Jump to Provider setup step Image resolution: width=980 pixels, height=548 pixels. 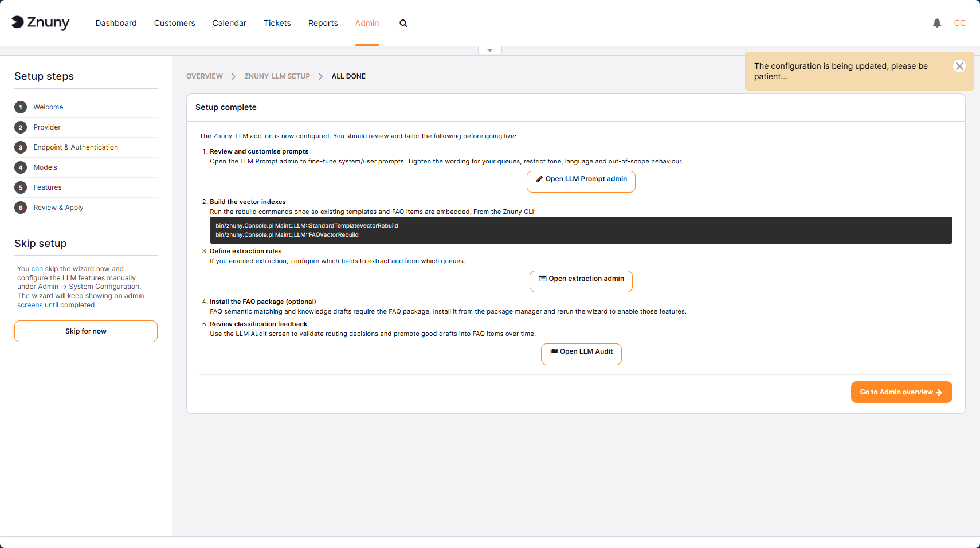tap(47, 127)
